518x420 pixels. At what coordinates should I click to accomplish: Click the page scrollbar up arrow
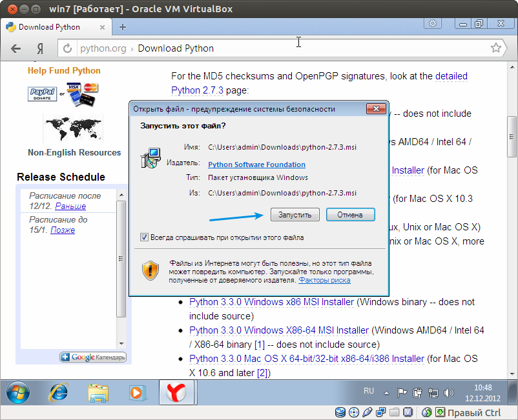tap(512, 66)
